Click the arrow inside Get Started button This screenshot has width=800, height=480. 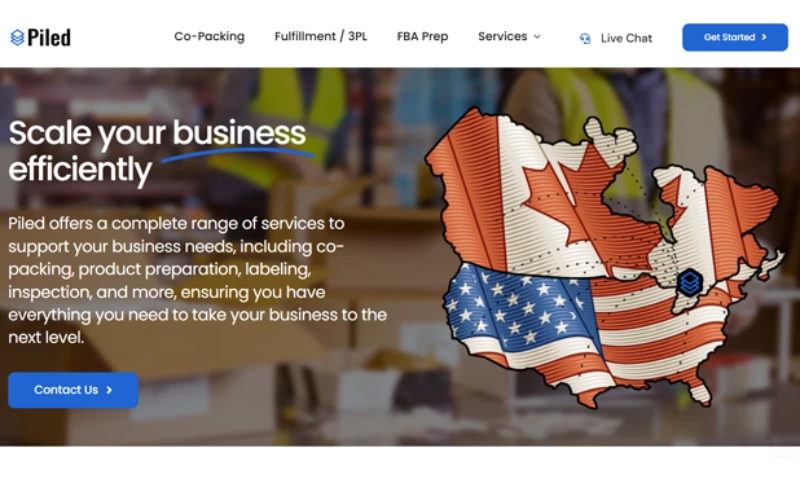point(764,37)
